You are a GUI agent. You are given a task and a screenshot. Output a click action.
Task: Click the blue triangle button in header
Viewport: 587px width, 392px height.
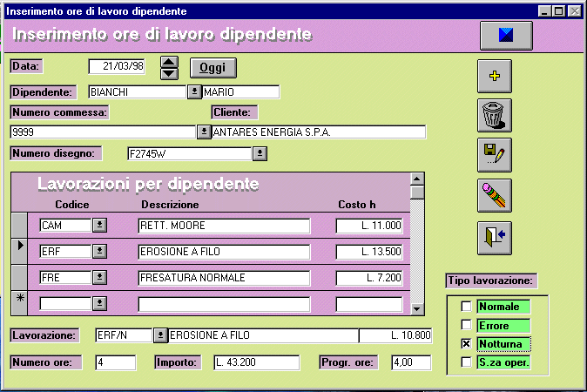pos(507,36)
